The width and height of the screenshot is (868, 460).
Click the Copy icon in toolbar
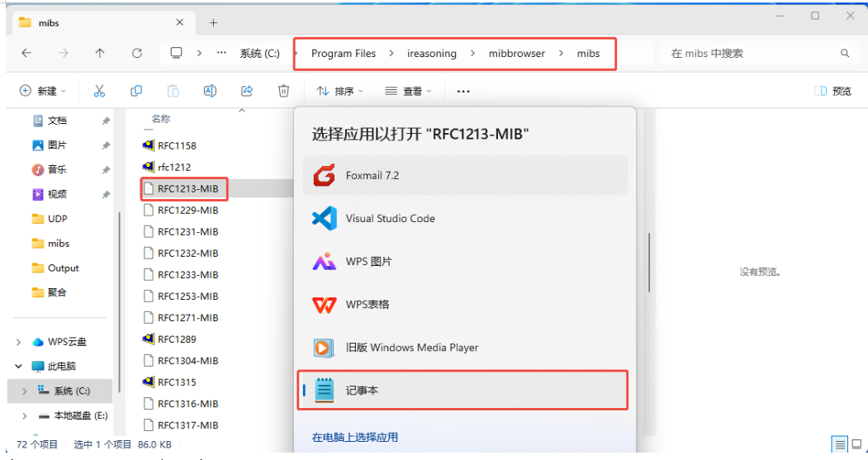tap(136, 91)
